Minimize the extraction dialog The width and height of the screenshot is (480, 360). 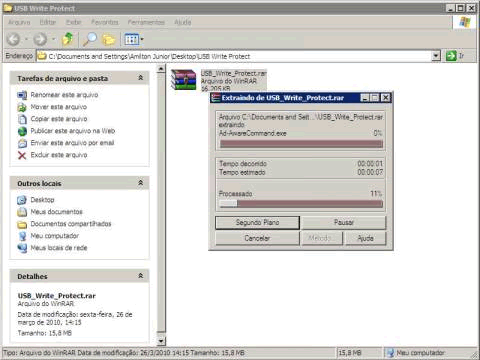[365, 98]
